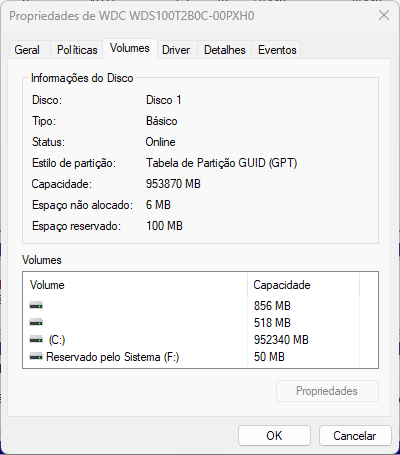The image size is (400, 455).
Task: Select Reservado pelo Sistema (F:) volume
Action: (x=200, y=357)
